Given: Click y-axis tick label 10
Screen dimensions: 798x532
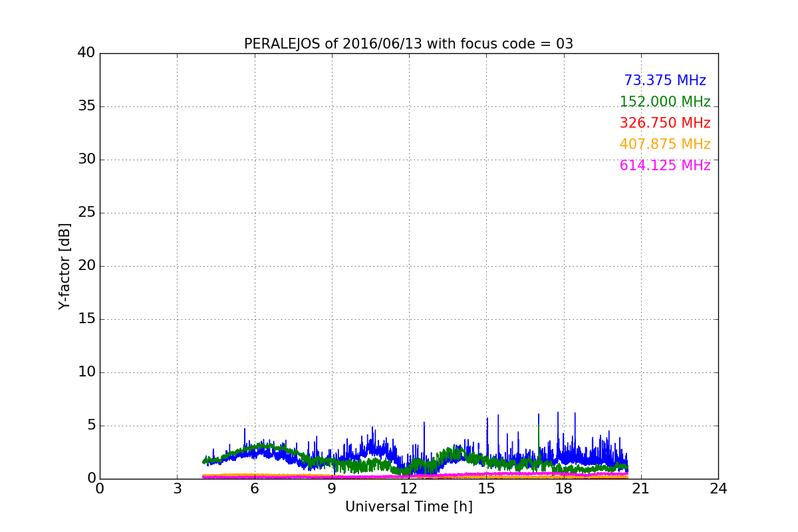Looking at the screenshot, I should click(x=86, y=372).
